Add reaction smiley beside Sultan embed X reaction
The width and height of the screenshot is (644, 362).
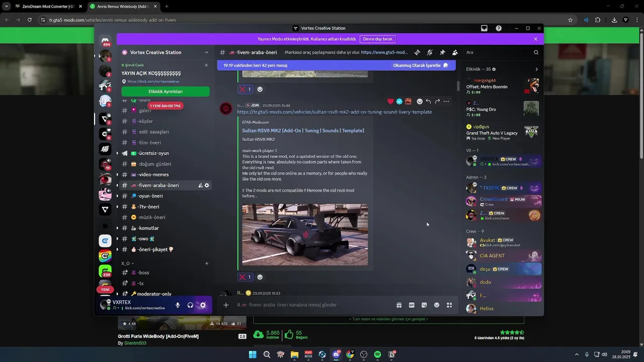tap(260, 277)
